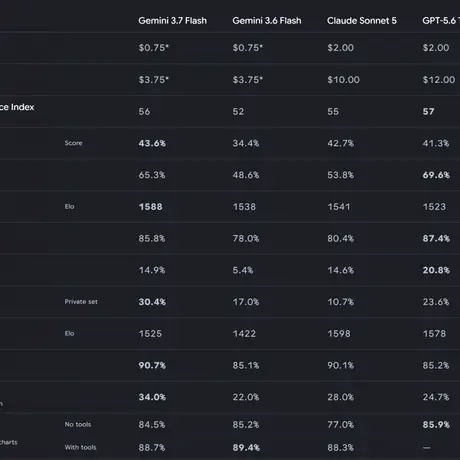
Task: Click the 1598 Elo value
Action: coord(339,334)
